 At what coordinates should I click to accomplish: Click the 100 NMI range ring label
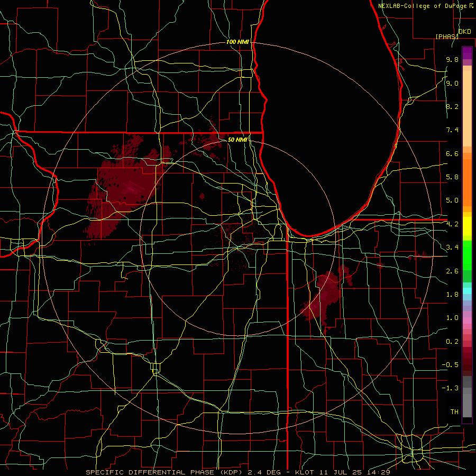237,42
